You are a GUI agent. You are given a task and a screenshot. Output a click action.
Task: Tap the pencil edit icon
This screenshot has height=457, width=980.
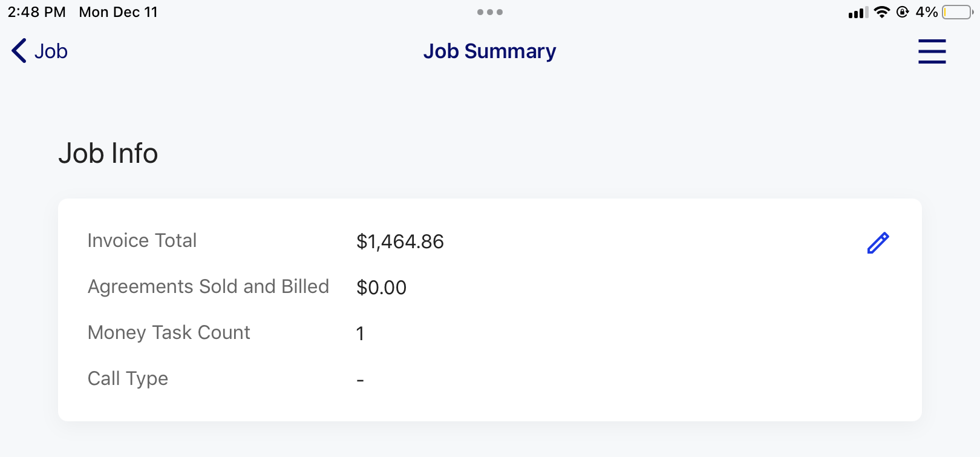pyautogui.click(x=878, y=243)
